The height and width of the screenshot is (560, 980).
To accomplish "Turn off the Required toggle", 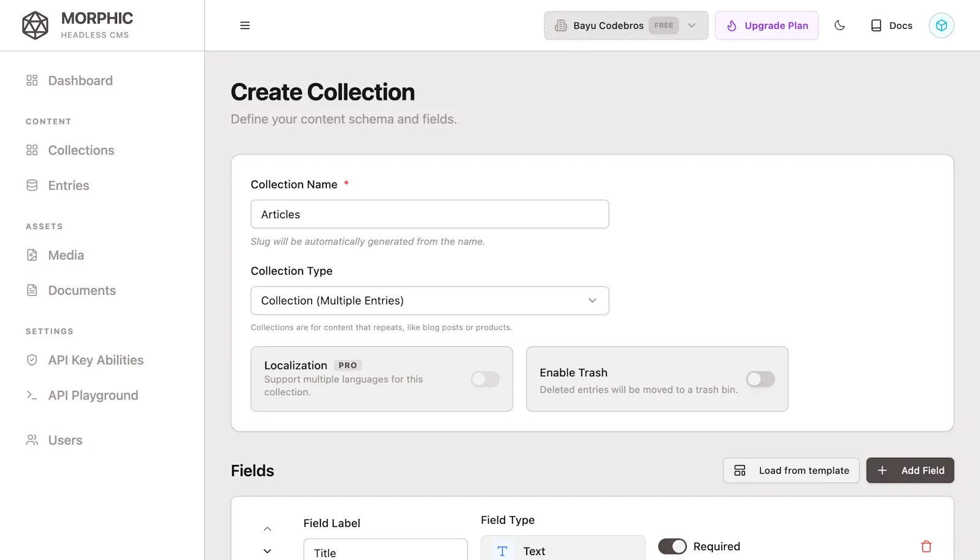I will click(672, 546).
